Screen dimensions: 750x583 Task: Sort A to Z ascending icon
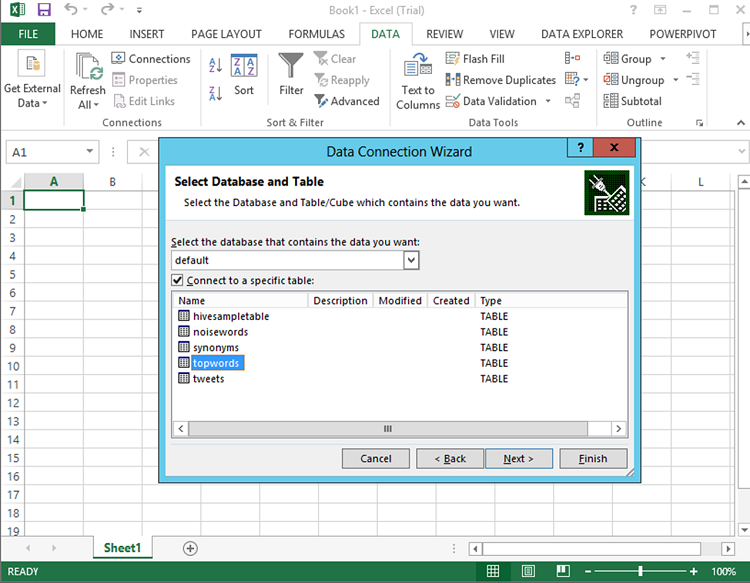click(215, 65)
